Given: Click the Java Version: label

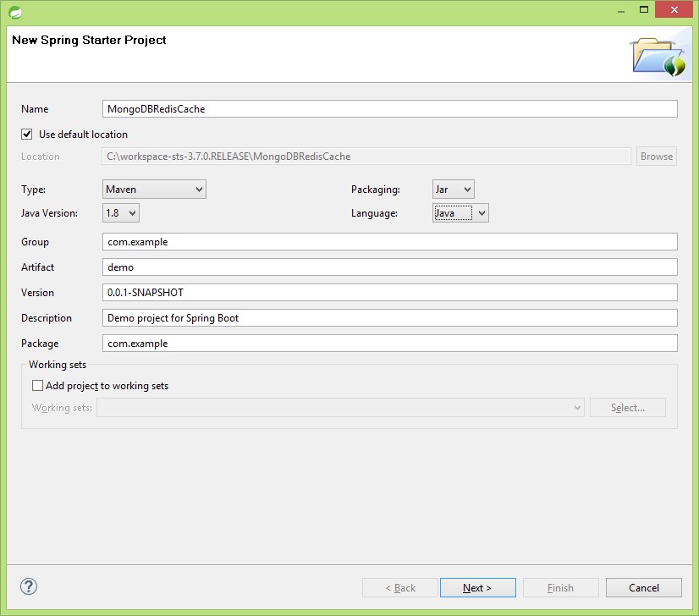Looking at the screenshot, I should (49, 213).
